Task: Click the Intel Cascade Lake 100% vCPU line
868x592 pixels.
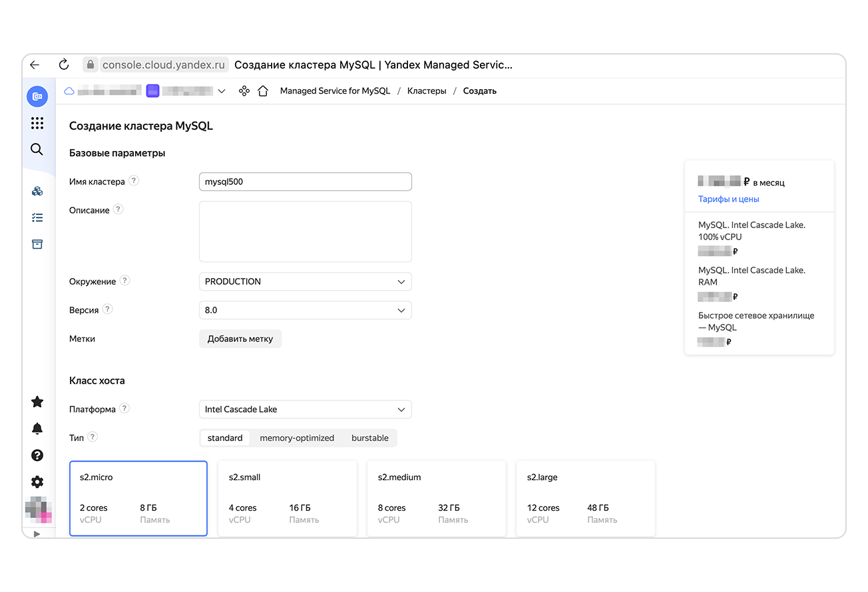Action: [752, 231]
